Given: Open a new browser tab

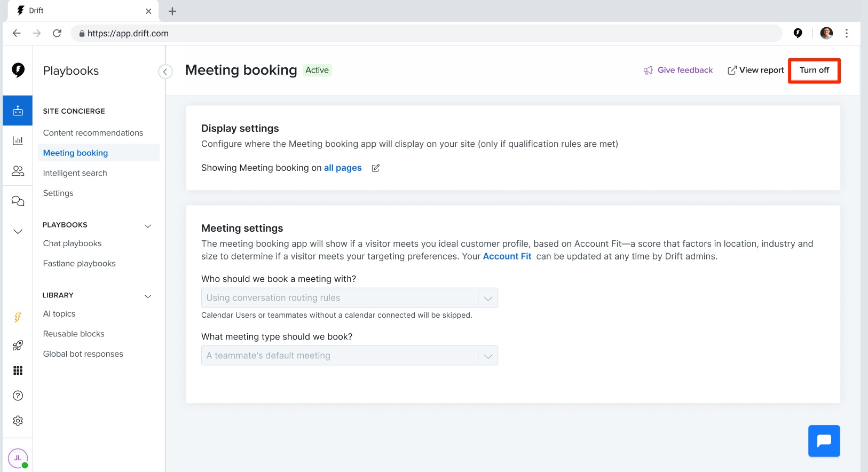Looking at the screenshot, I should (x=172, y=11).
